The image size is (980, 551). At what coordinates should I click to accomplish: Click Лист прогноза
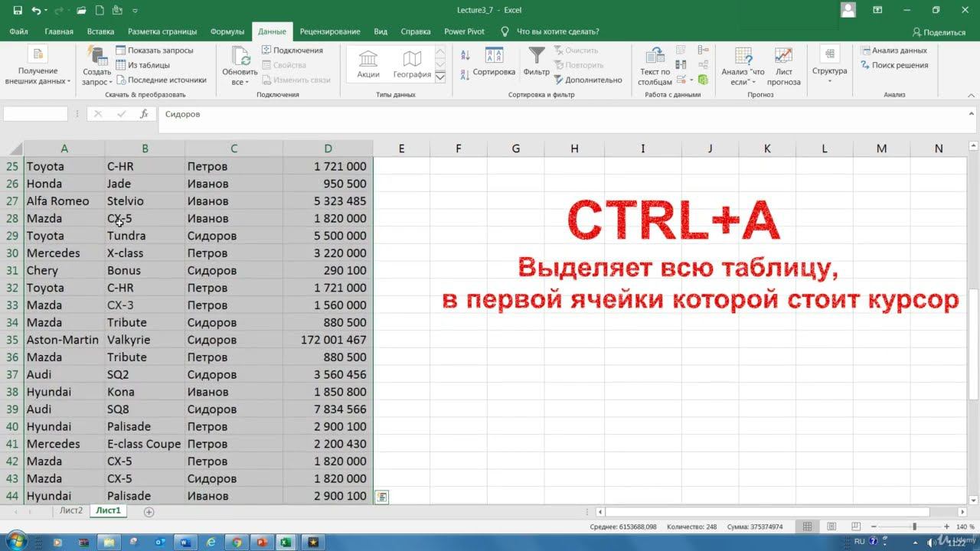click(783, 66)
